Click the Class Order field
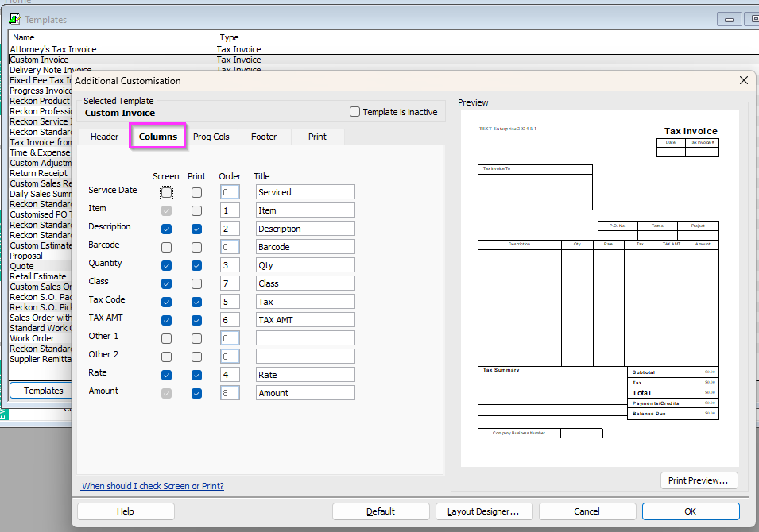The height and width of the screenshot is (532, 759). click(x=230, y=283)
